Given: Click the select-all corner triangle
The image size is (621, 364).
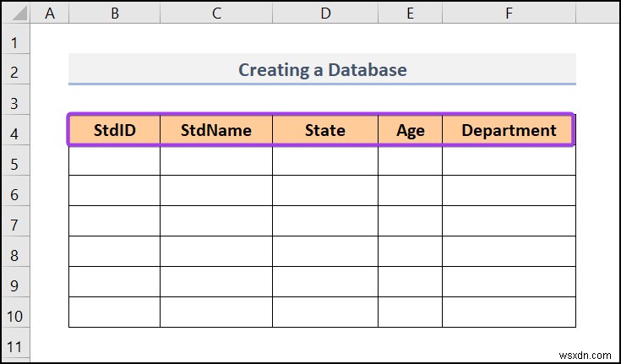Looking at the screenshot, I should (x=17, y=14).
